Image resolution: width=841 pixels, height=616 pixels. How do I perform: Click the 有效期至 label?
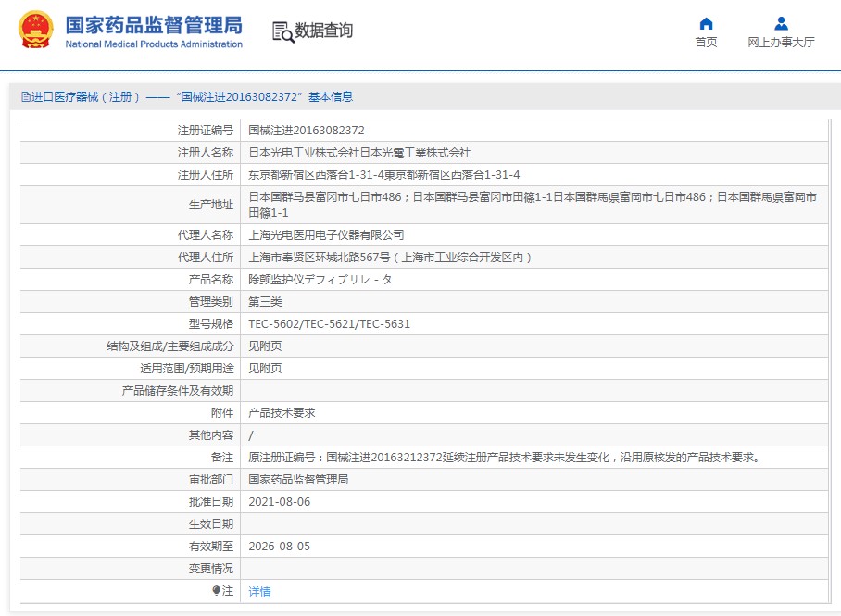(x=211, y=547)
